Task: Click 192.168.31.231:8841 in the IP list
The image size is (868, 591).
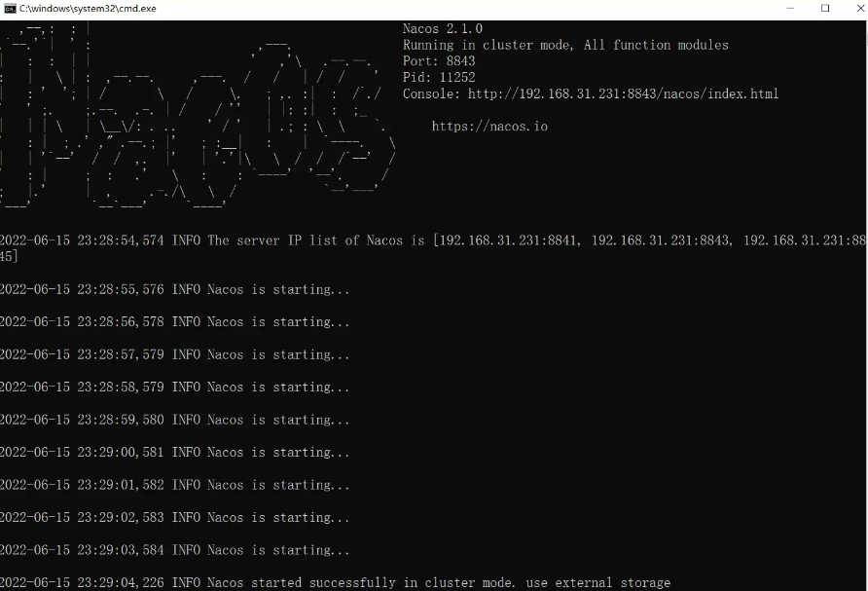Action: point(508,240)
